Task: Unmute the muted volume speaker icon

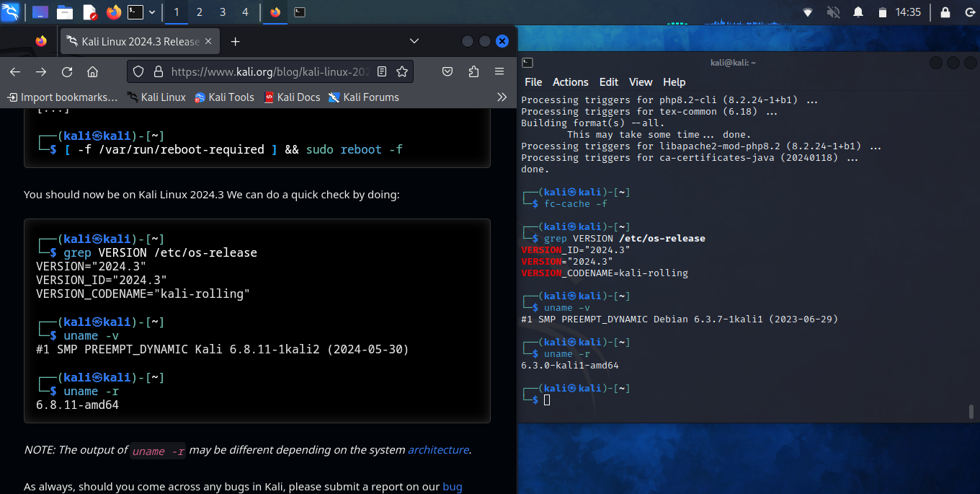Action: click(833, 12)
